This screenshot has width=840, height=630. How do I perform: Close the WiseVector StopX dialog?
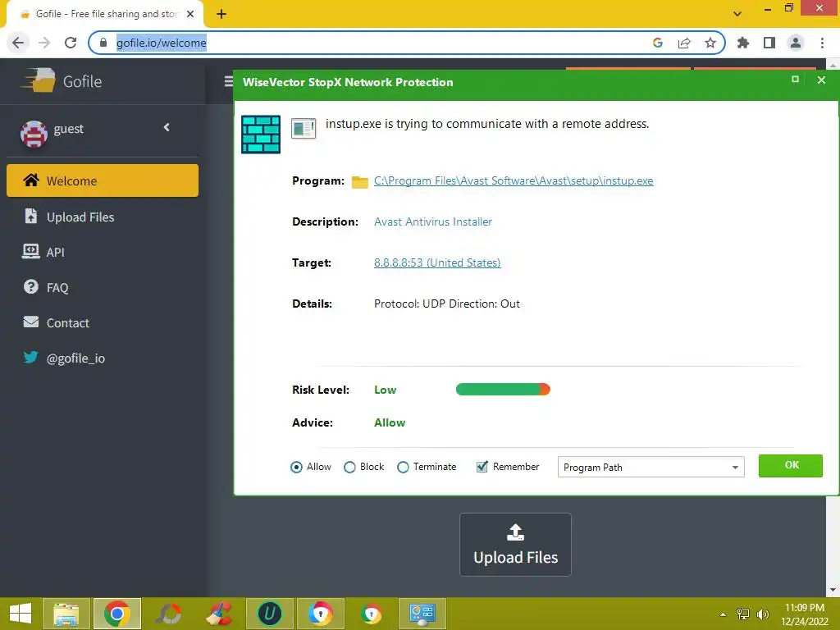click(x=821, y=80)
